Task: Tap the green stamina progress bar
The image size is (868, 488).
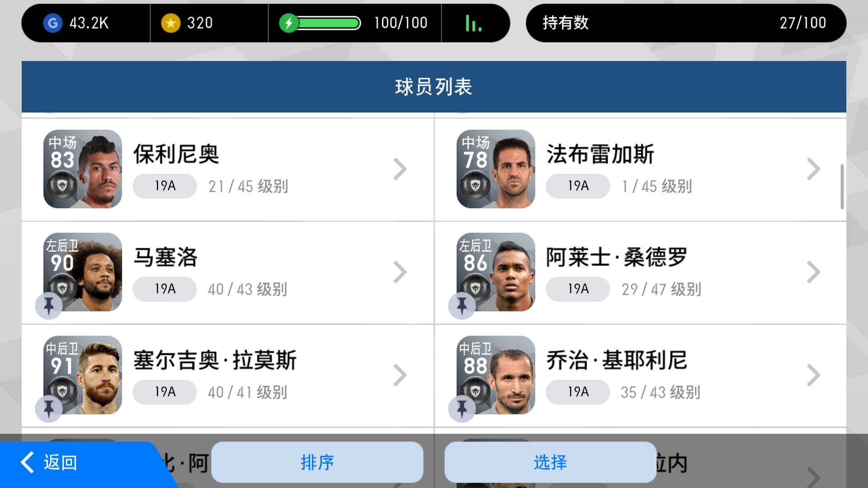Action: [329, 23]
